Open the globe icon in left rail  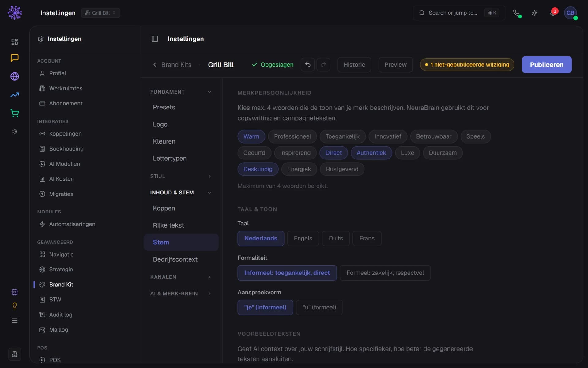pyautogui.click(x=15, y=76)
